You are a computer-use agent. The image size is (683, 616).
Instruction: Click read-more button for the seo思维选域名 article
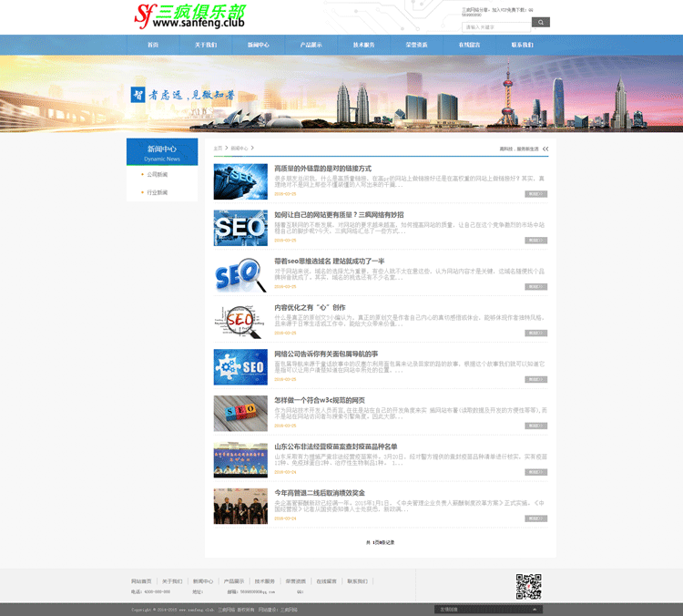(x=535, y=286)
